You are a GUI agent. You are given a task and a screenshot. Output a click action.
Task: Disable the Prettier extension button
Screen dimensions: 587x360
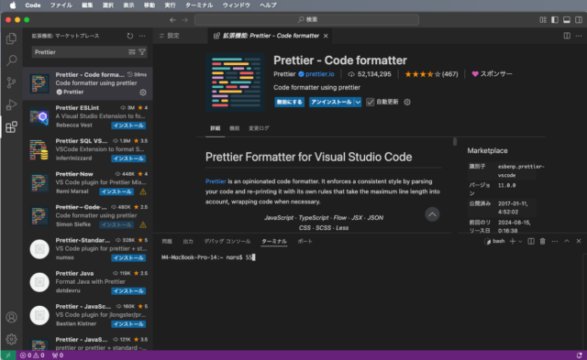pos(289,102)
